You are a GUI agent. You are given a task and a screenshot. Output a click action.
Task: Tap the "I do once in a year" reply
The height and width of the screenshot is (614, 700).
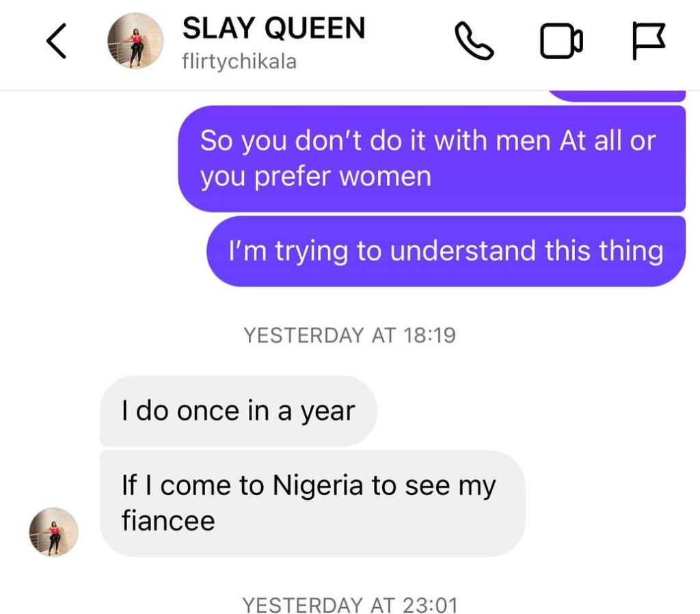tap(238, 411)
